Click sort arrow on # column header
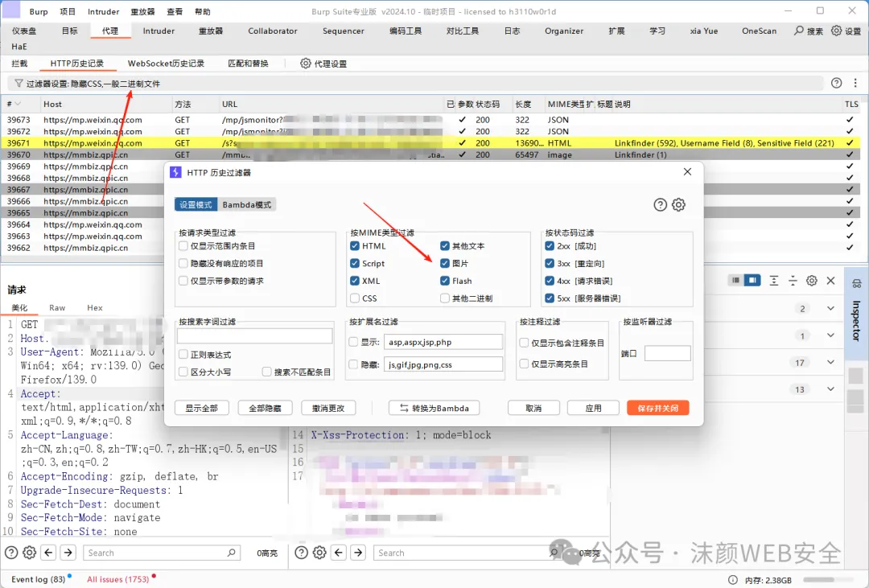The width and height of the screenshot is (869, 588). click(x=18, y=105)
